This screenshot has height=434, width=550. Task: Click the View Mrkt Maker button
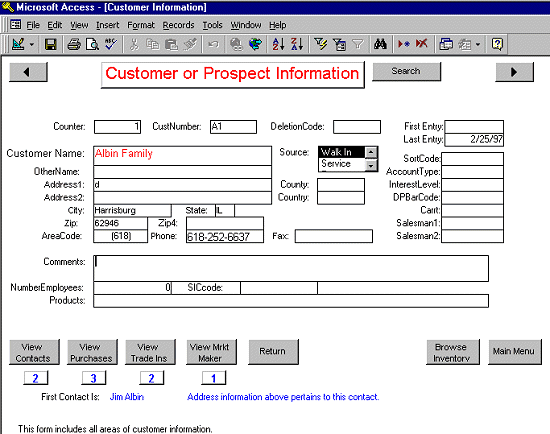[x=211, y=352]
